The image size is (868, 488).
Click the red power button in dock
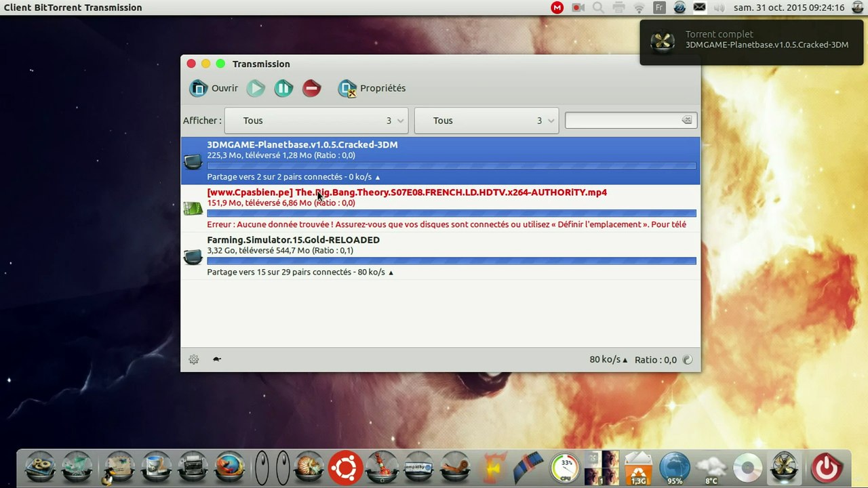pos(826,468)
